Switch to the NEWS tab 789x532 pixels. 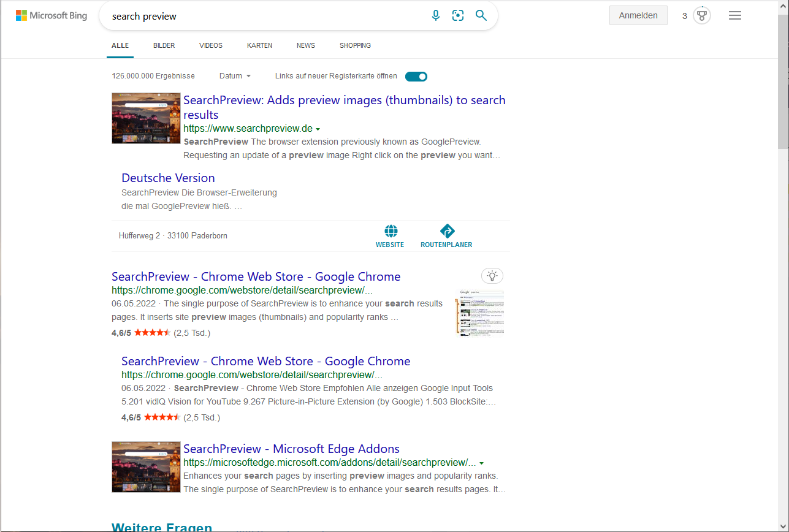click(x=306, y=45)
